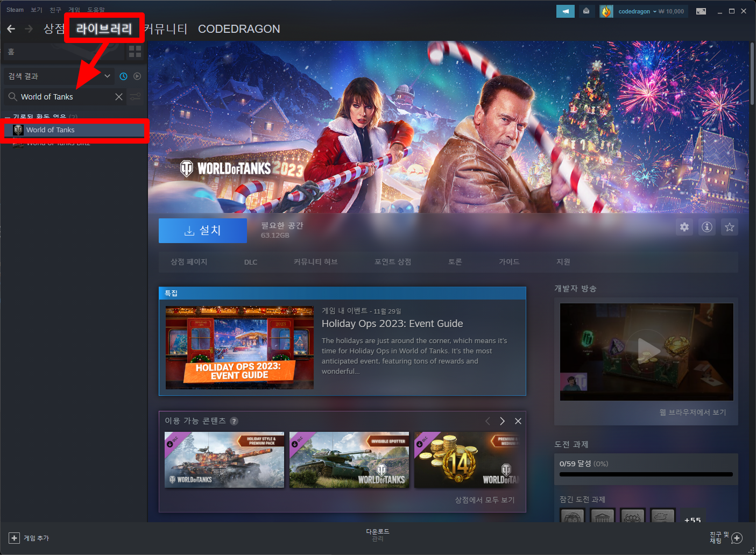Click the World of Tanks game icon in list
The height and width of the screenshot is (555, 756).
pos(18,130)
